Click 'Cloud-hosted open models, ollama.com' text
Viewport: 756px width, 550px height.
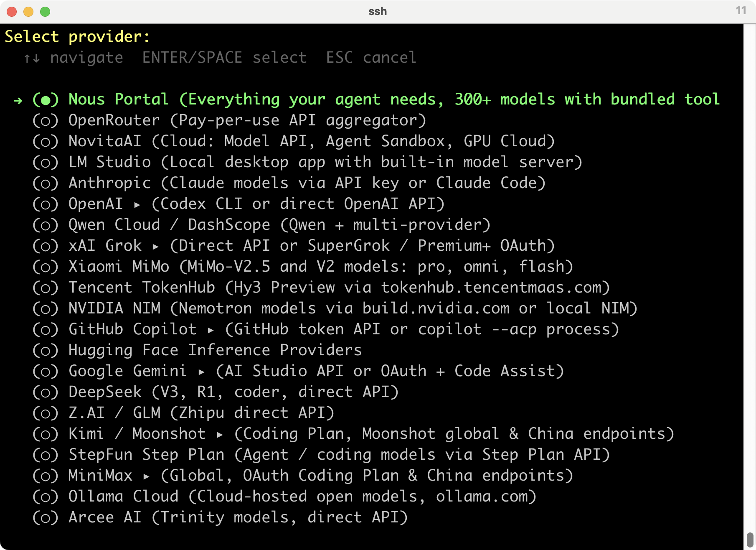(x=362, y=497)
